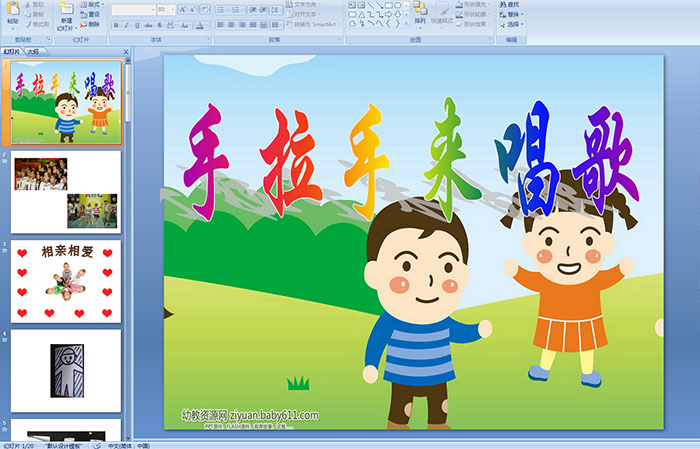Click the spell check icon in status bar
Image resolution: width=700 pixels, height=449 pixels.
[96, 445]
